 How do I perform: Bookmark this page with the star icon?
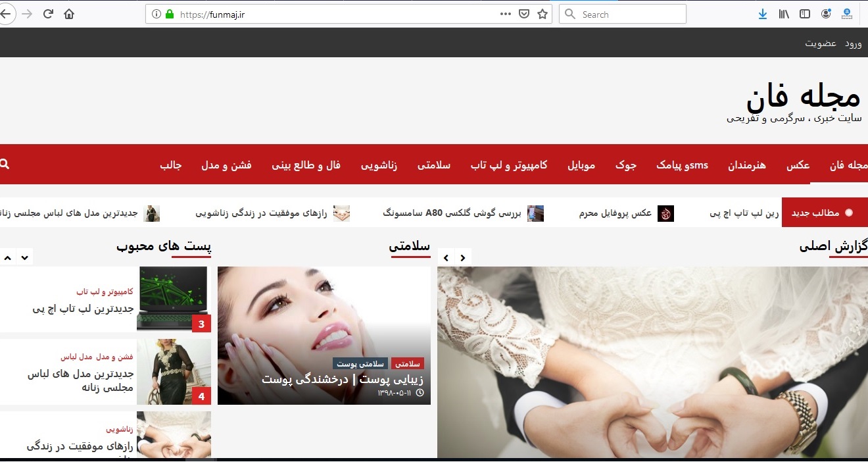(x=542, y=14)
